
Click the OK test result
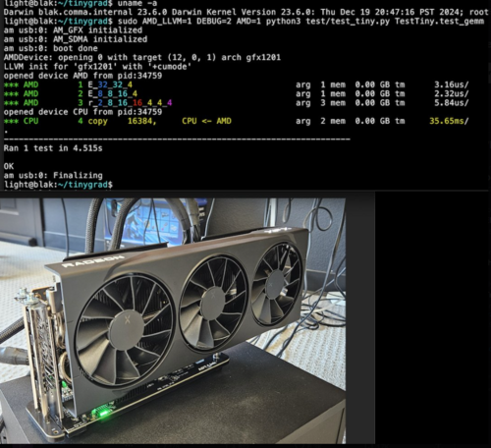[9, 166]
